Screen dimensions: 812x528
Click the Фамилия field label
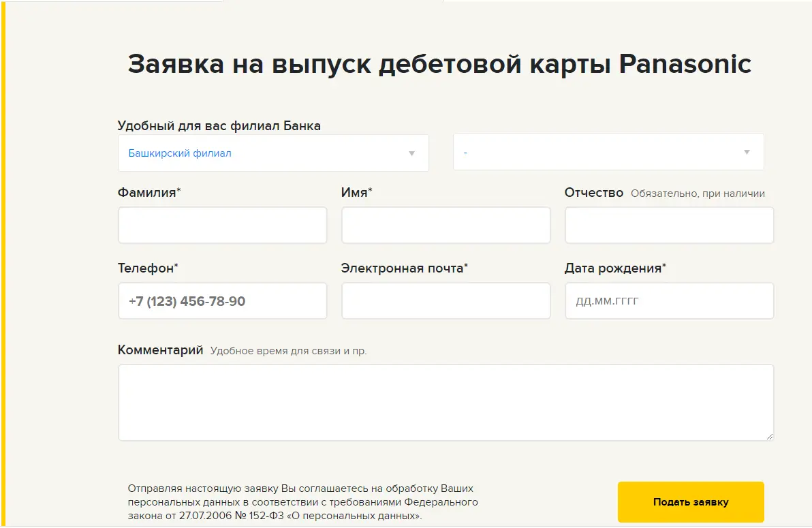pyautogui.click(x=149, y=193)
